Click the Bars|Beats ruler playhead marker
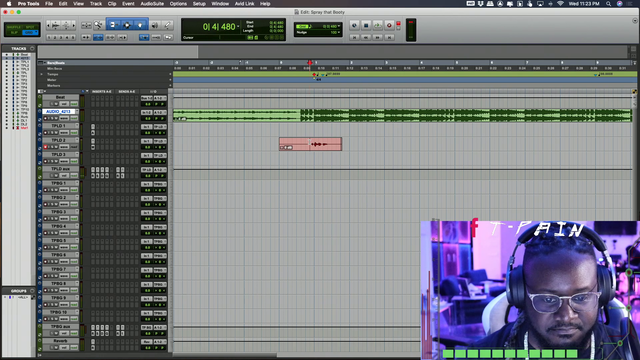 click(310, 62)
